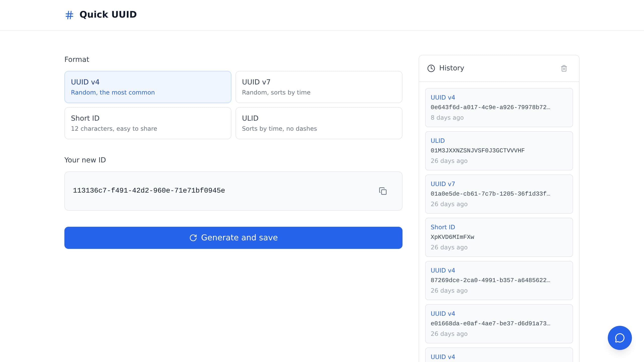Select the UUID v4 format option
The image size is (644, 362).
coord(148,87)
